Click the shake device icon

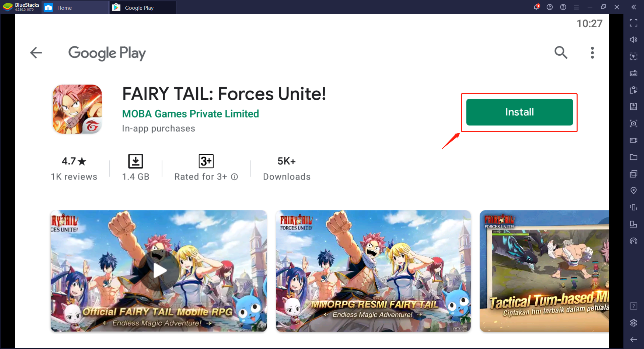634,207
